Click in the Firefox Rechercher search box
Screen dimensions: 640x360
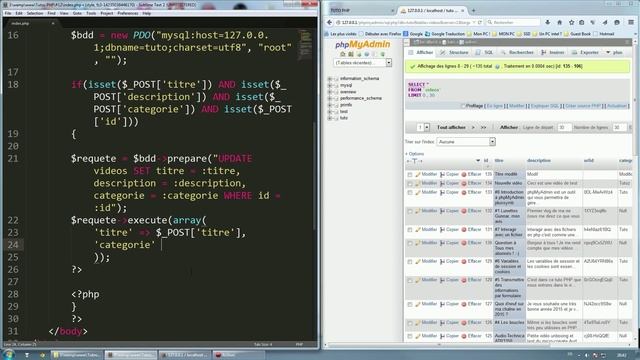pos(513,22)
